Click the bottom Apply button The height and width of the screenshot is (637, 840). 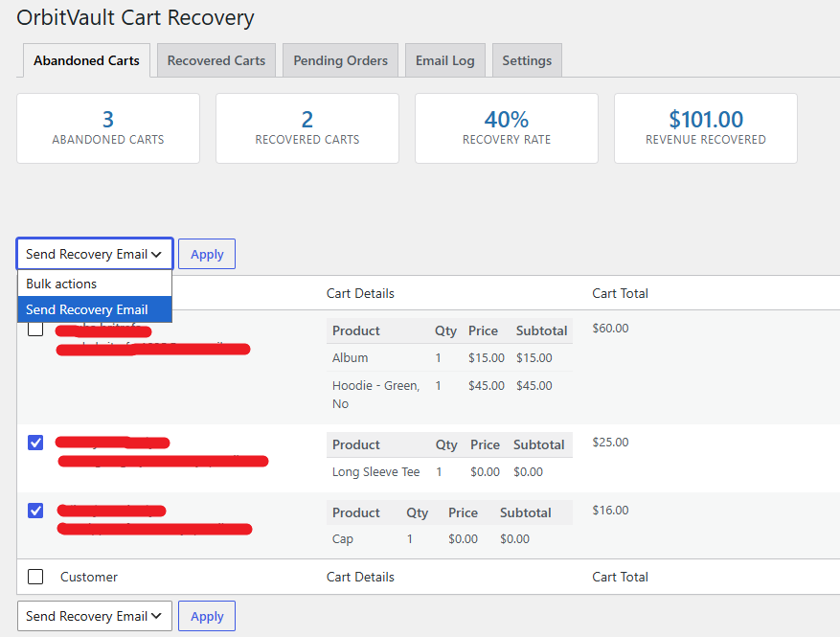(207, 616)
